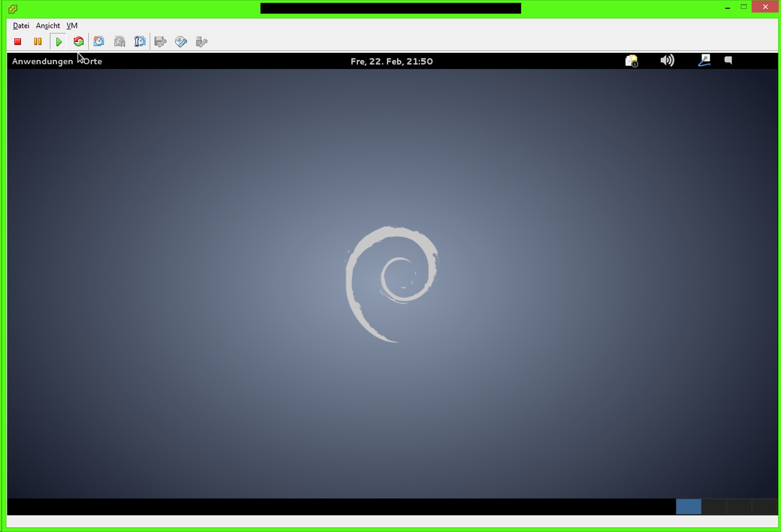781x532 pixels.
Task: Open the mail notification icon
Action: point(631,61)
